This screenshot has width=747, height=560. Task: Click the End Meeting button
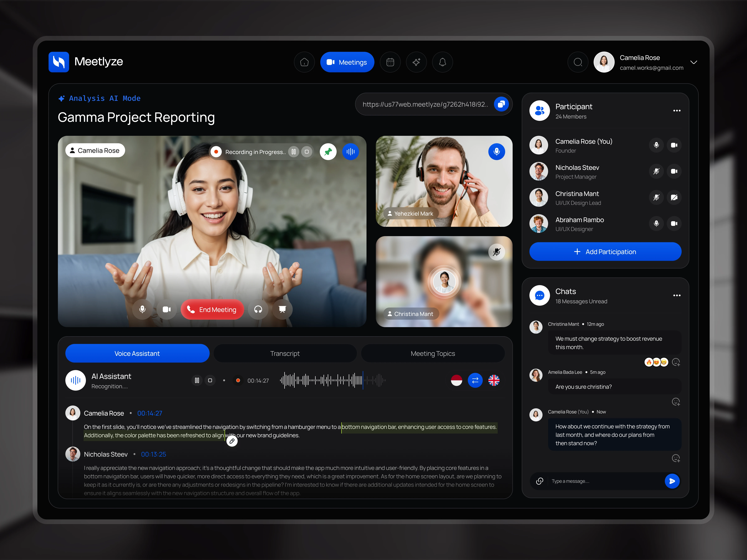[x=212, y=310]
